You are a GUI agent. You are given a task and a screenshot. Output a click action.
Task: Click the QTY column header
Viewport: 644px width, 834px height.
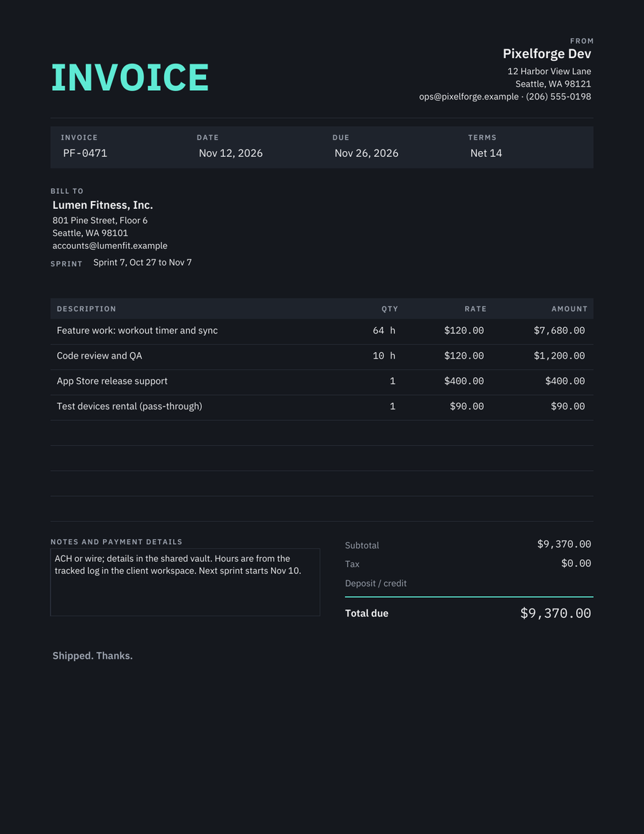coord(389,309)
